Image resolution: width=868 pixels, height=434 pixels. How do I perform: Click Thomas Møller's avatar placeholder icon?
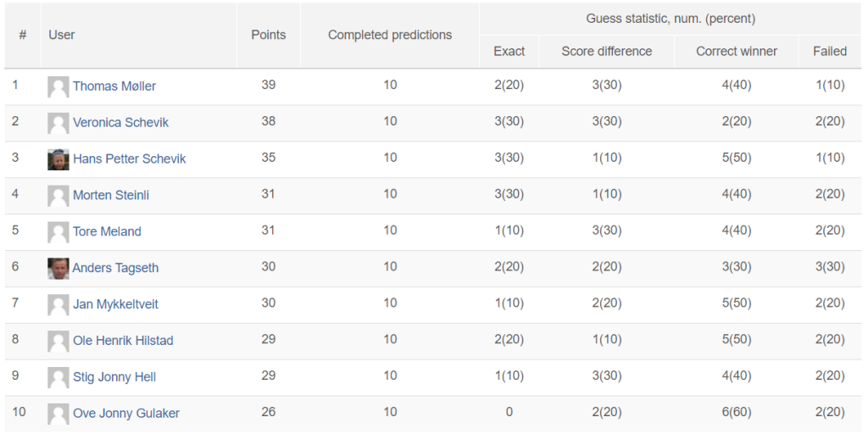tap(58, 87)
